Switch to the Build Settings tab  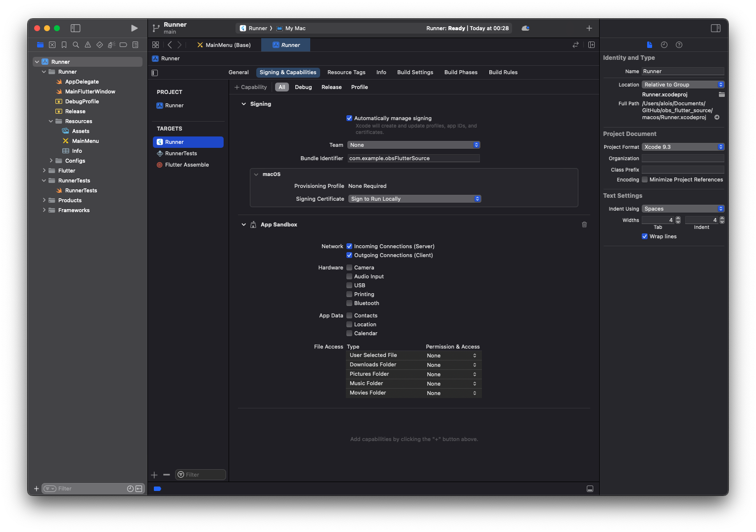click(415, 72)
